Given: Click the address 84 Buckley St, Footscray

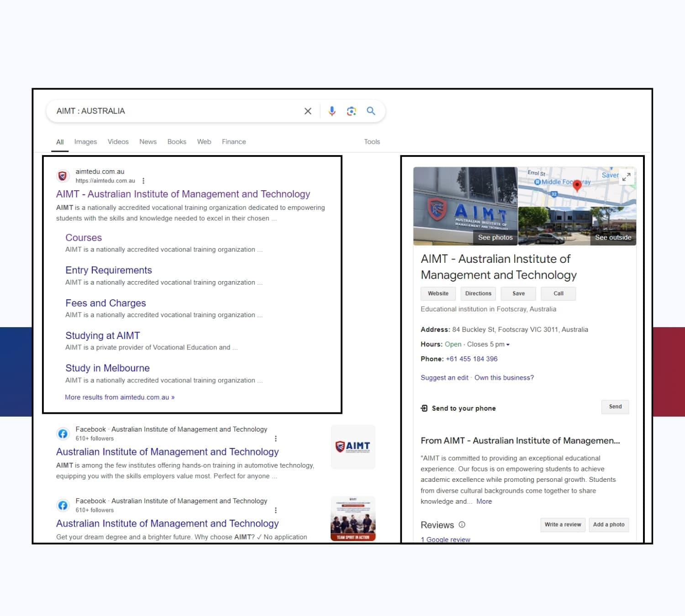Looking at the screenshot, I should click(520, 329).
